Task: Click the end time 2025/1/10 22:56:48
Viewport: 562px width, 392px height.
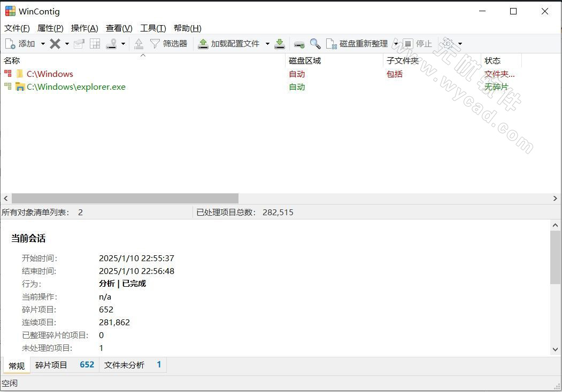Action: pyautogui.click(x=136, y=271)
